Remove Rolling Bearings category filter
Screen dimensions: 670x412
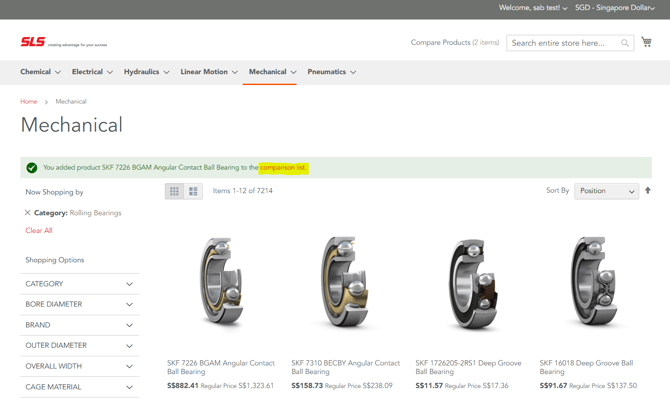pyautogui.click(x=27, y=212)
